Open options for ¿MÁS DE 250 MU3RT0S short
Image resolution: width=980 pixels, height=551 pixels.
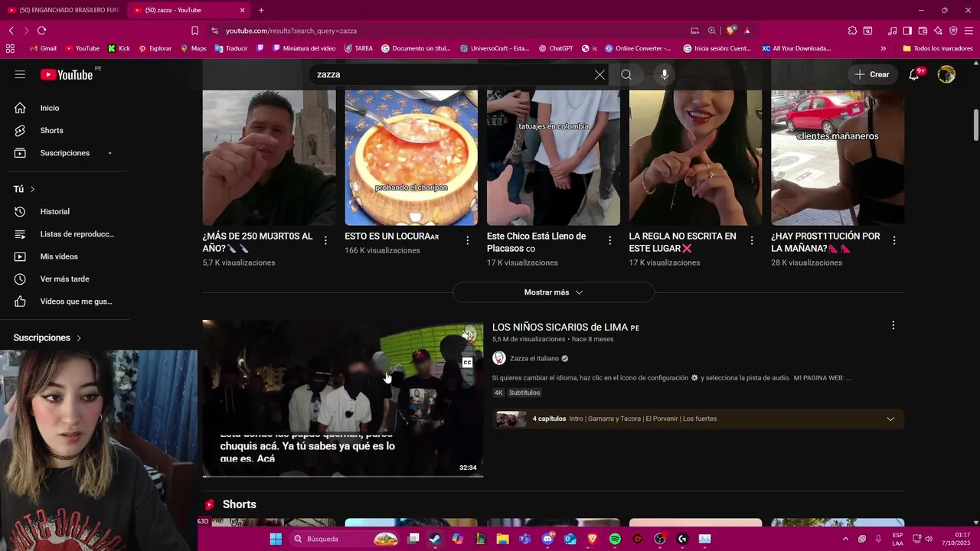click(325, 240)
